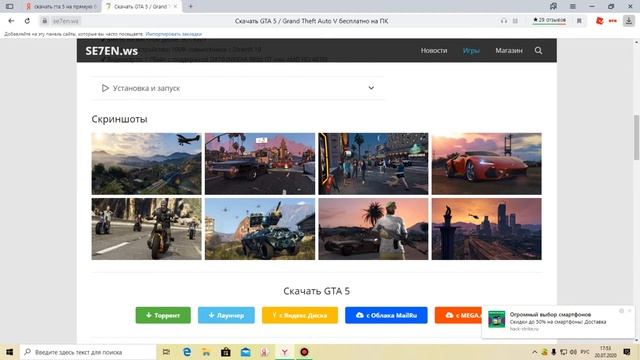
Task: Open the screenshot of the man with a rifle
Action: [373, 229]
